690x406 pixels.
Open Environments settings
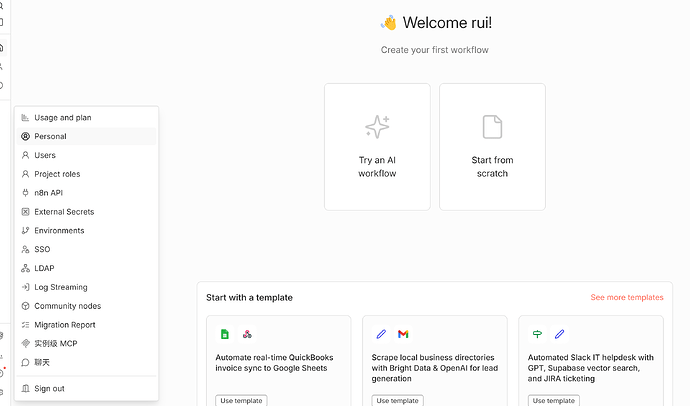coord(86,230)
